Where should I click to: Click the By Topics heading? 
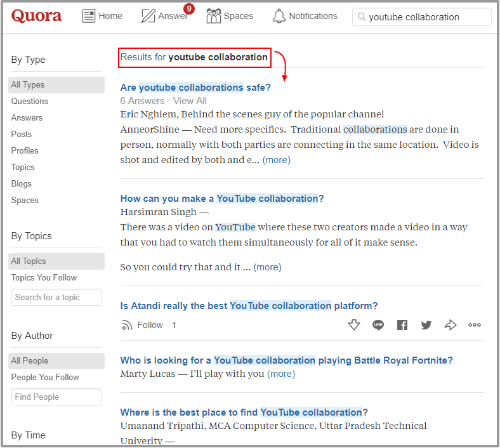[31, 236]
